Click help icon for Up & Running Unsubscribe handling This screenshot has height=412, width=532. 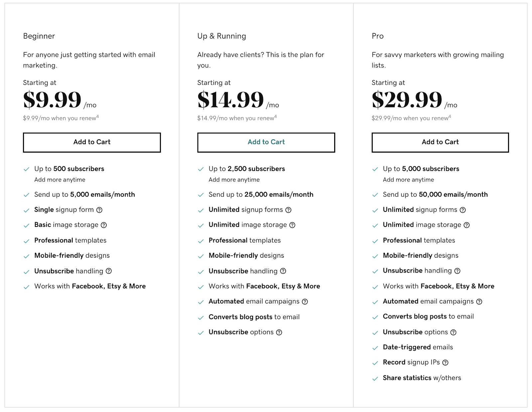coord(283,271)
